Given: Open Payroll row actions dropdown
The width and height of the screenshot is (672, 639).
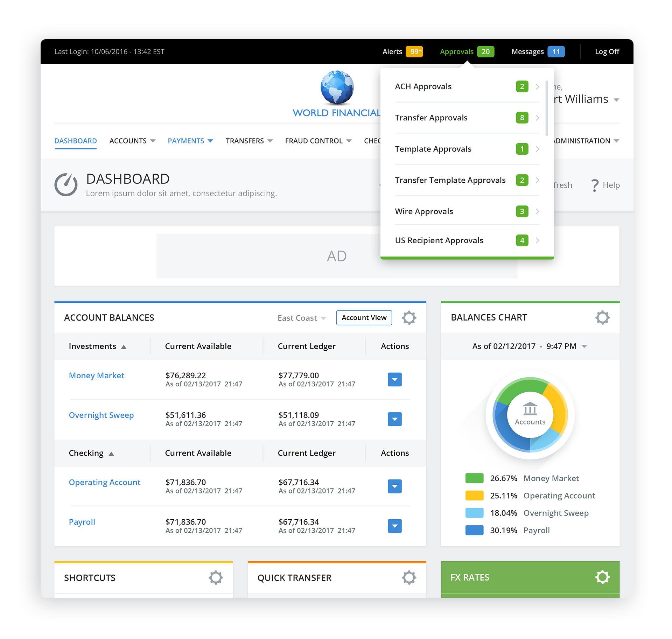Looking at the screenshot, I should point(394,526).
